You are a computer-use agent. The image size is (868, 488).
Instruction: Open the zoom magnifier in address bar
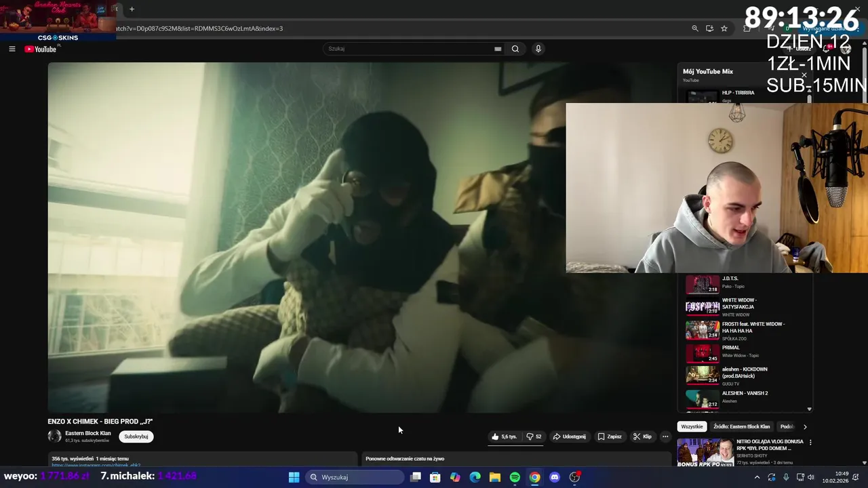coord(695,28)
